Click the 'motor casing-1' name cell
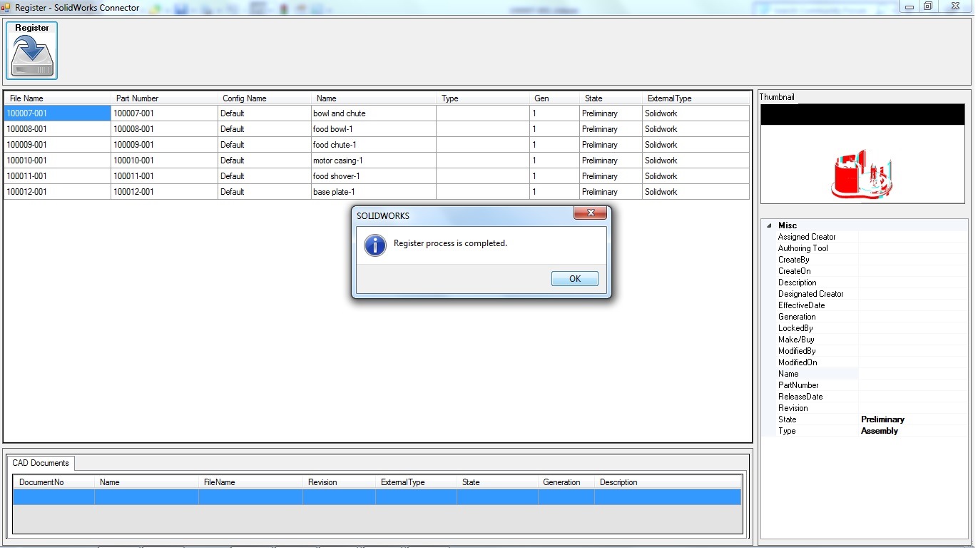 (374, 161)
